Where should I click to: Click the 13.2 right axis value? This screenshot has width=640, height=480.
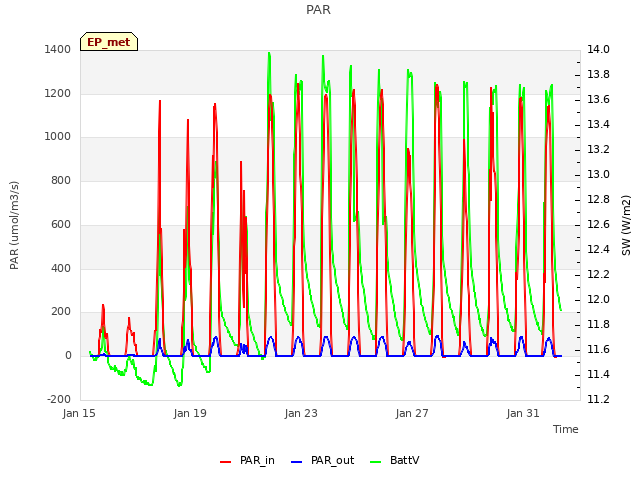[598, 149]
